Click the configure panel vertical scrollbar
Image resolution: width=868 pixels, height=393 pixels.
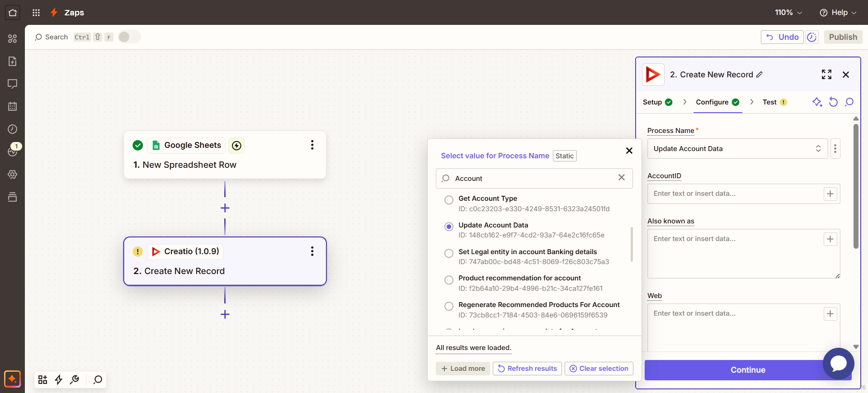pos(856,186)
